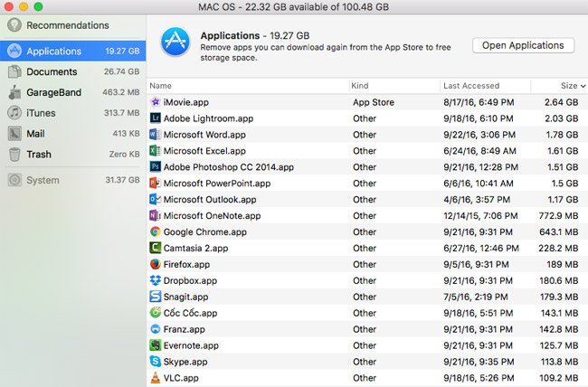Select Adobe Lightroom.app file name
The image size is (588, 387).
click(208, 118)
